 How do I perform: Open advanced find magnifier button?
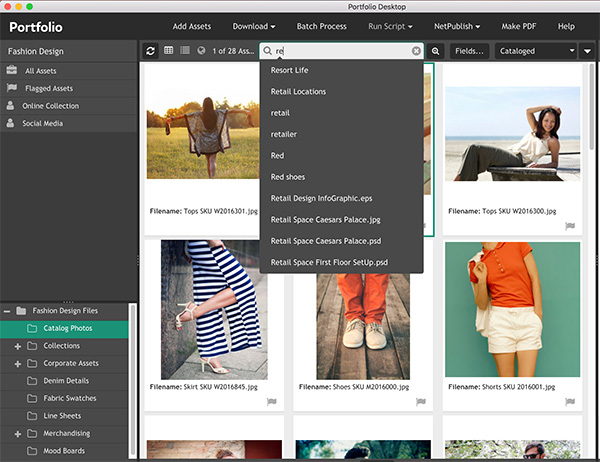(435, 51)
